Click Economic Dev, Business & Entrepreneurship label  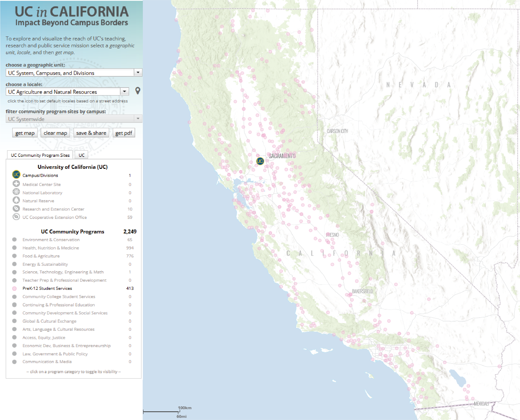(x=67, y=346)
